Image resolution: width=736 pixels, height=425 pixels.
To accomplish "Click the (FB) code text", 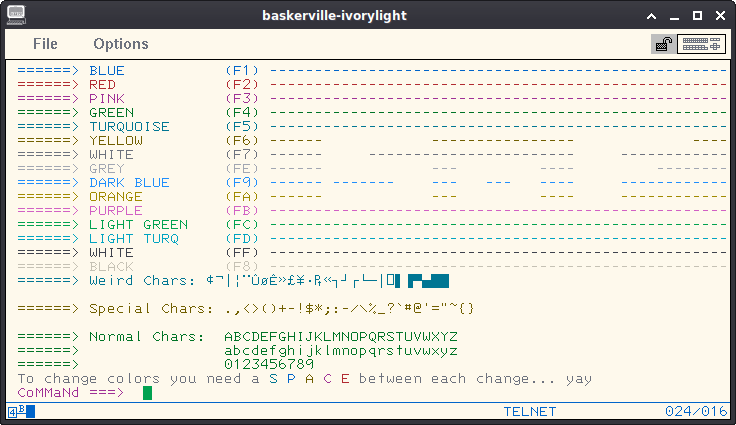I will tap(242, 211).
